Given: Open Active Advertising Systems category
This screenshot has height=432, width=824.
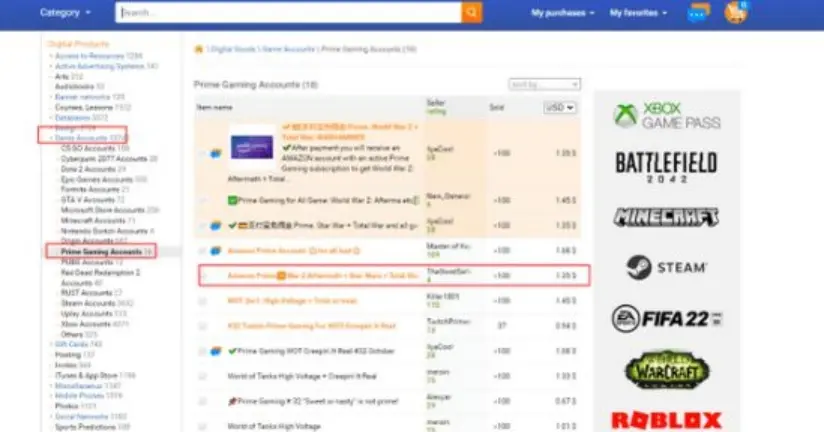Looking at the screenshot, I should click(100, 66).
